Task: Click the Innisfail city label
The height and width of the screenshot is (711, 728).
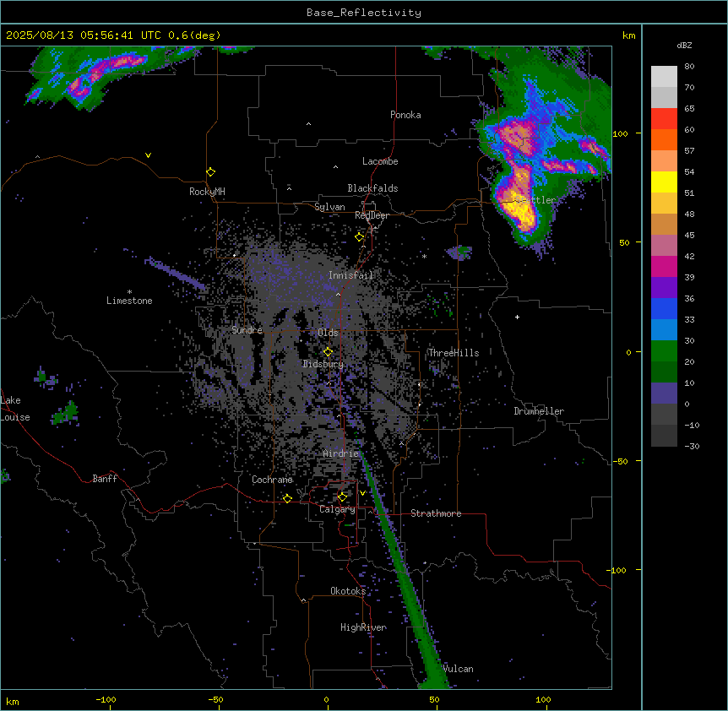Action: coord(350,275)
